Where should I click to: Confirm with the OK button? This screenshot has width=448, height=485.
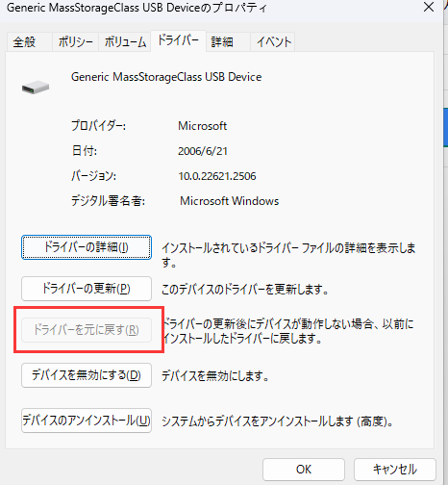coord(304,470)
